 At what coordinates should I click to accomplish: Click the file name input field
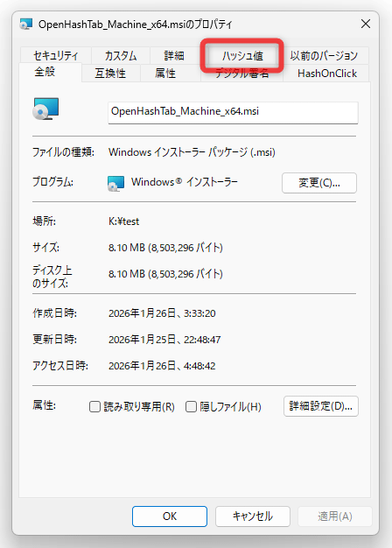point(233,112)
